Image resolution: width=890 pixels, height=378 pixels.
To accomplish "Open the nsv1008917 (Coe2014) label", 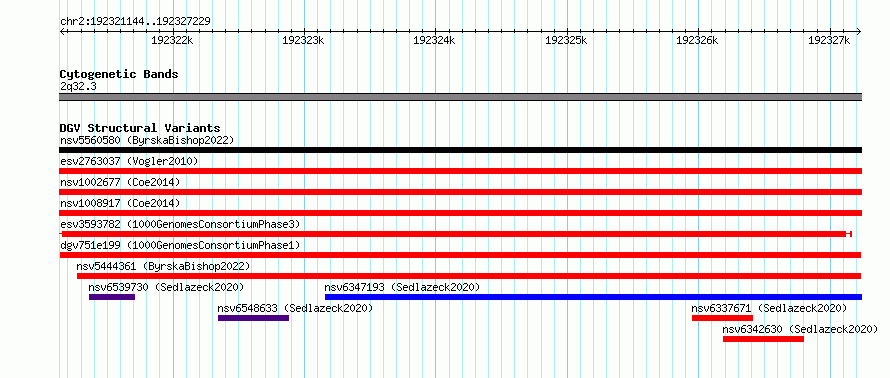I will [120, 203].
